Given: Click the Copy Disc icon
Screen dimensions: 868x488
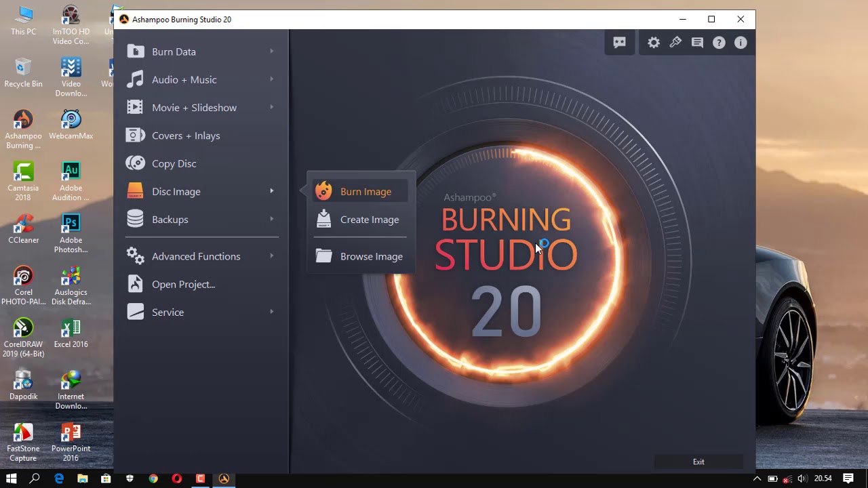Looking at the screenshot, I should point(136,163).
